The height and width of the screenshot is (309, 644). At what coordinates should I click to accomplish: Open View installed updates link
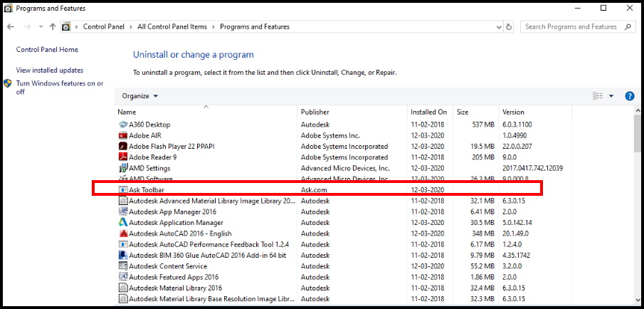coord(49,70)
